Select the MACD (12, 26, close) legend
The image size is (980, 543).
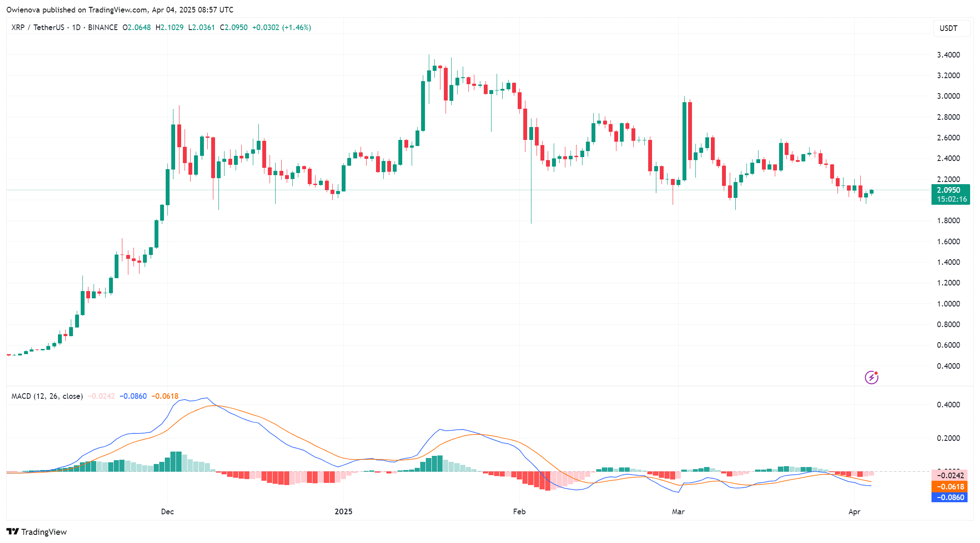point(47,396)
